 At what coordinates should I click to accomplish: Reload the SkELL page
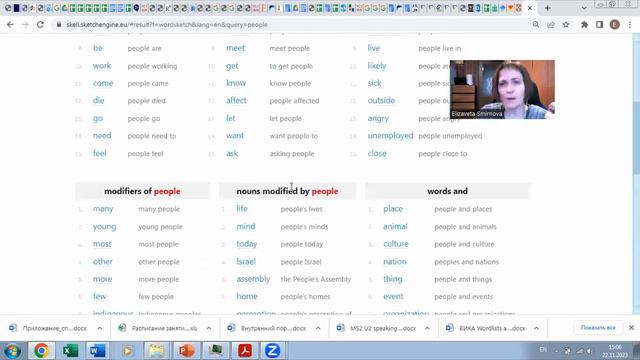(x=40, y=24)
